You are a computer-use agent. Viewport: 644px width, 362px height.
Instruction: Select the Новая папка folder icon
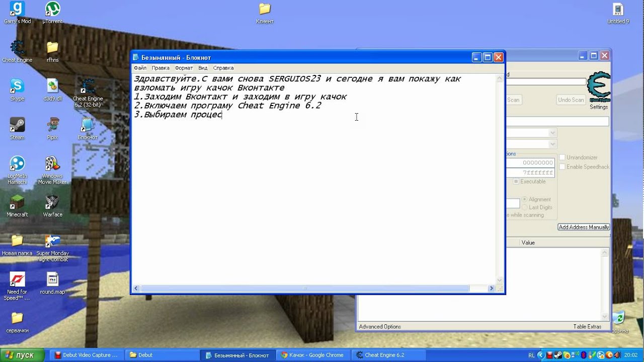click(x=17, y=245)
